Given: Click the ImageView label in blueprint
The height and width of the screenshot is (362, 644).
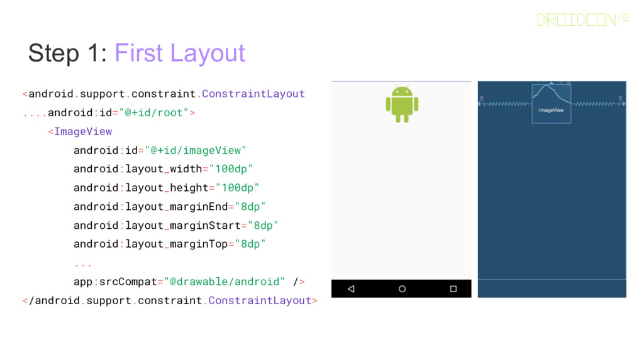Looking at the screenshot, I should point(551,111).
